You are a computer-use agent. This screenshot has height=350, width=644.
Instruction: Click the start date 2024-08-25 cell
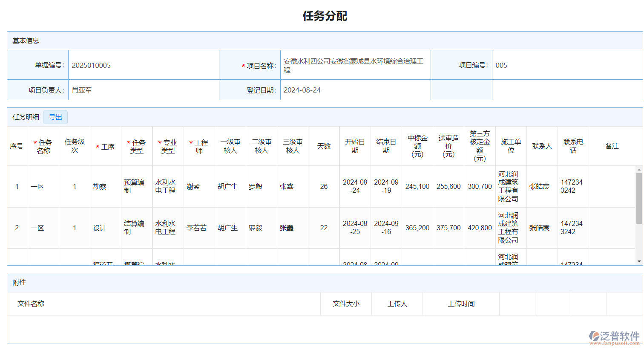[355, 228]
